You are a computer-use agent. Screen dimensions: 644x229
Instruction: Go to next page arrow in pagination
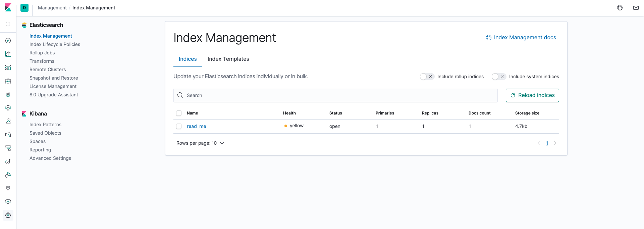tap(555, 143)
